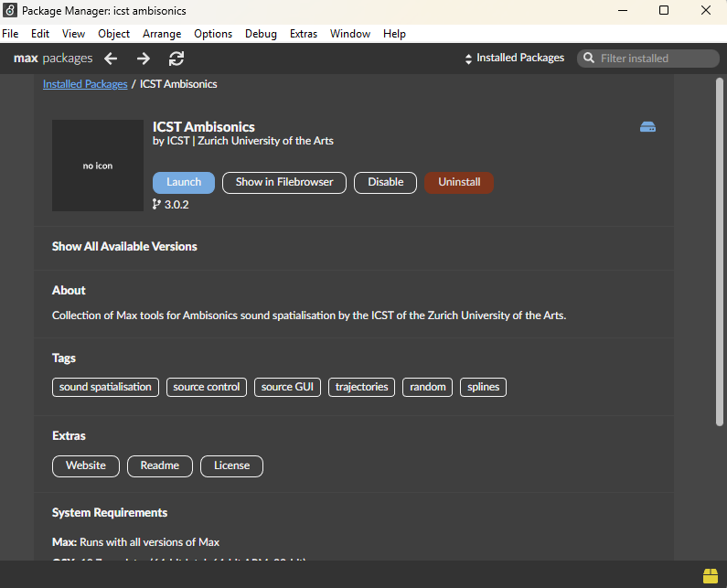The width and height of the screenshot is (727, 588).
Task: Open the Installed Packages dropdown
Action: click(x=515, y=59)
